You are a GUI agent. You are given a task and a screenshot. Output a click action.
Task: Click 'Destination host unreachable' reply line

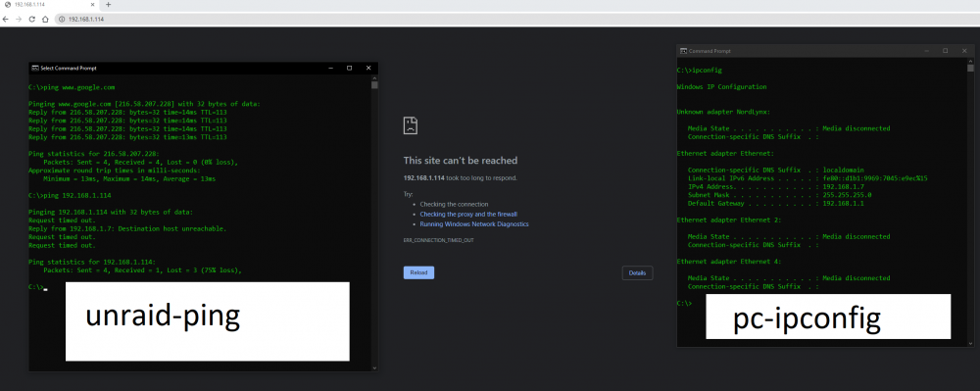pos(127,228)
